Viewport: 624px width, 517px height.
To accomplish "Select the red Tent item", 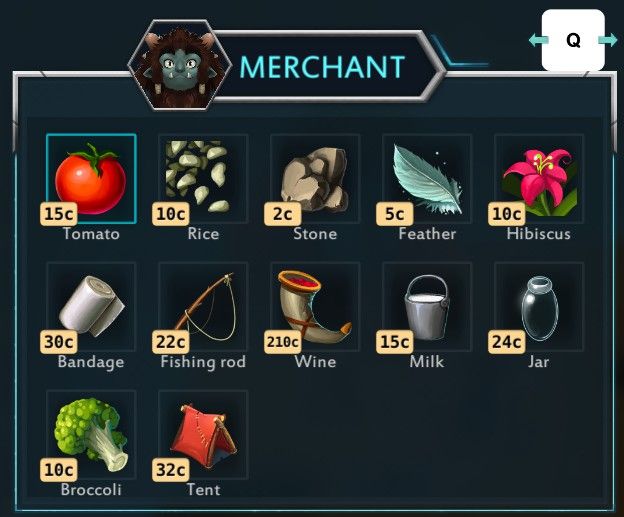I will click(x=203, y=435).
